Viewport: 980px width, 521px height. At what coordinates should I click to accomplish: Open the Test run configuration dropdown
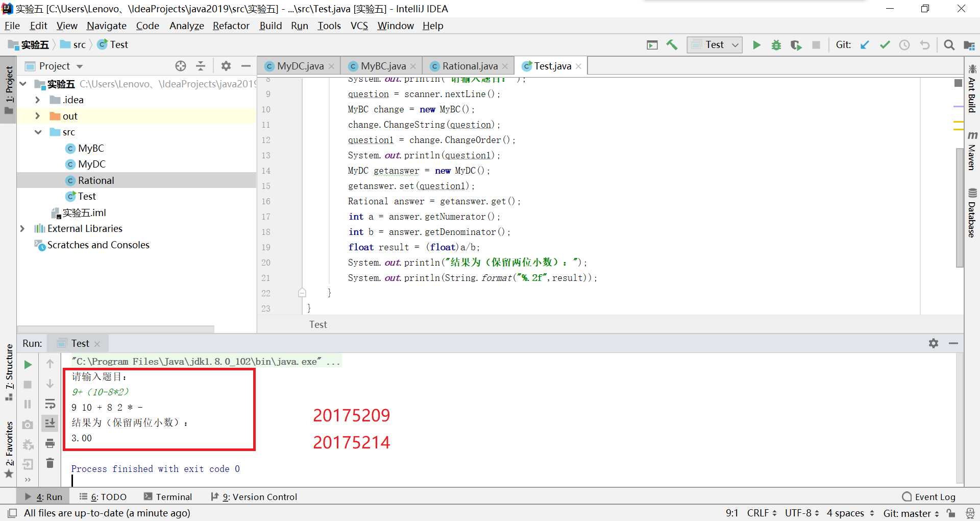click(x=715, y=45)
